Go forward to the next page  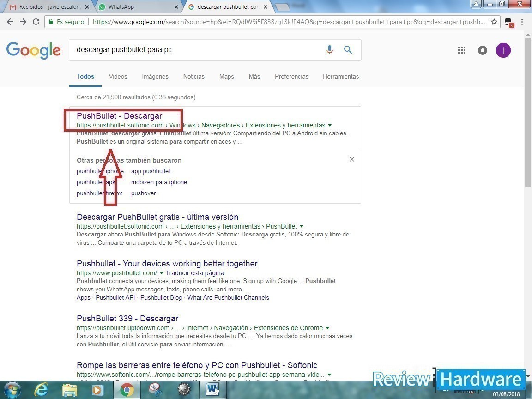(23, 22)
